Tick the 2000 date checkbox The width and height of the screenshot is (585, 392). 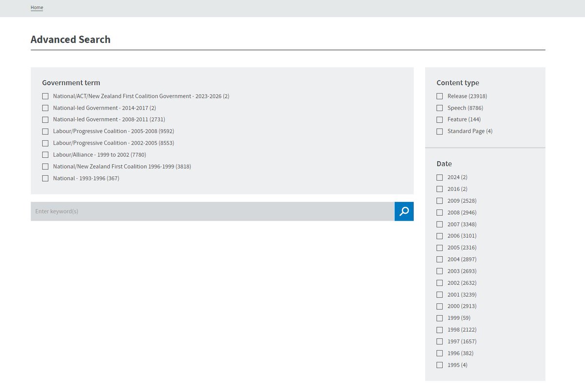(440, 306)
